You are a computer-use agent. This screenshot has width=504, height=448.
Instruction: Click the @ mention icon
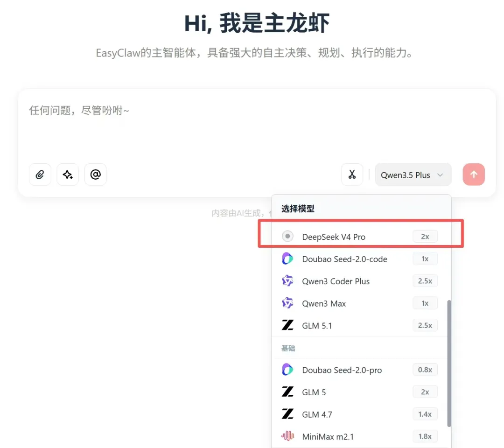pyautogui.click(x=95, y=174)
